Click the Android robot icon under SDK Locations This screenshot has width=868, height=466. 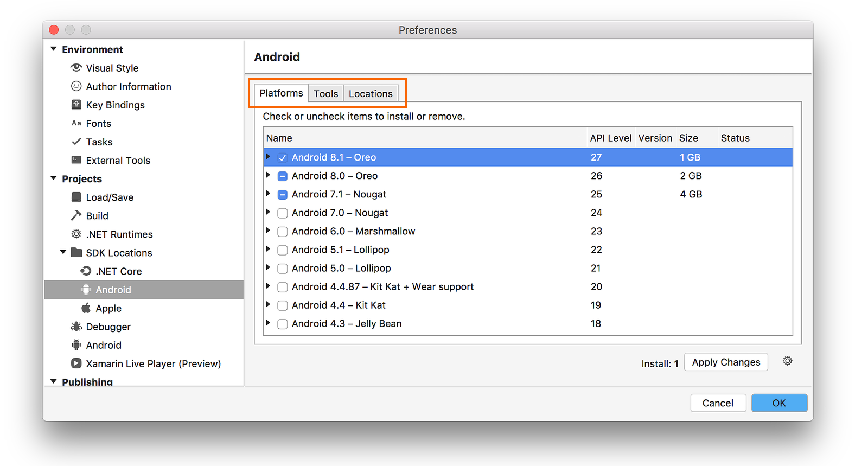pyautogui.click(x=86, y=289)
